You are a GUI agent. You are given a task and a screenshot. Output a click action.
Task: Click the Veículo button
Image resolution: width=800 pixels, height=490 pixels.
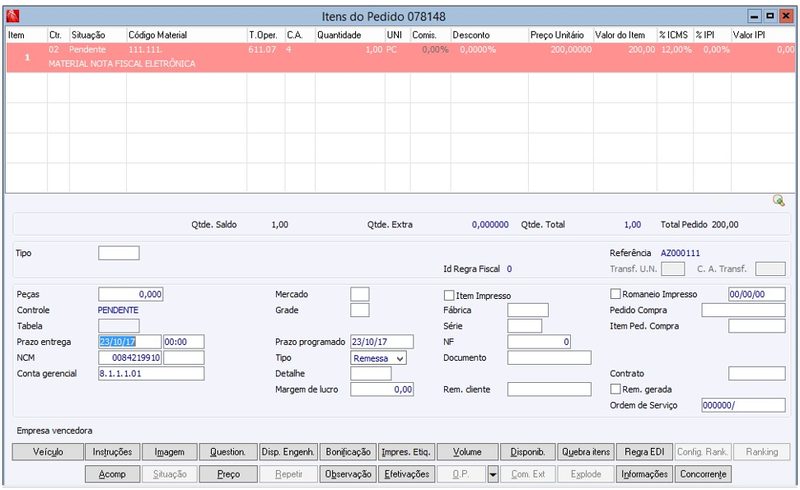tap(48, 452)
